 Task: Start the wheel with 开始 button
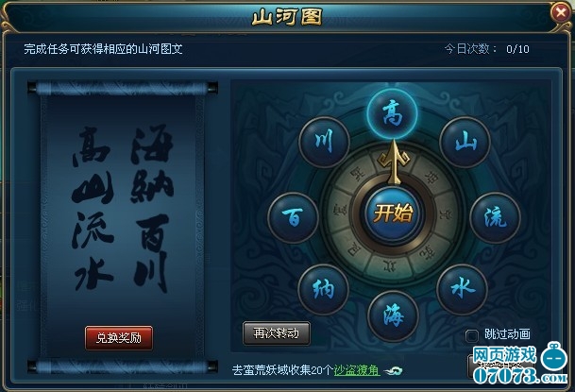point(393,213)
